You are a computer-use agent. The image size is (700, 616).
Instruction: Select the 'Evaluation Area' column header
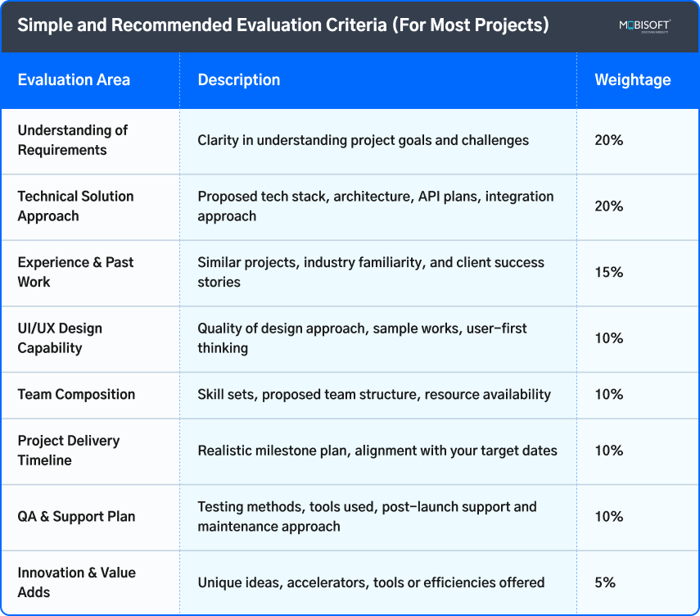tap(74, 80)
